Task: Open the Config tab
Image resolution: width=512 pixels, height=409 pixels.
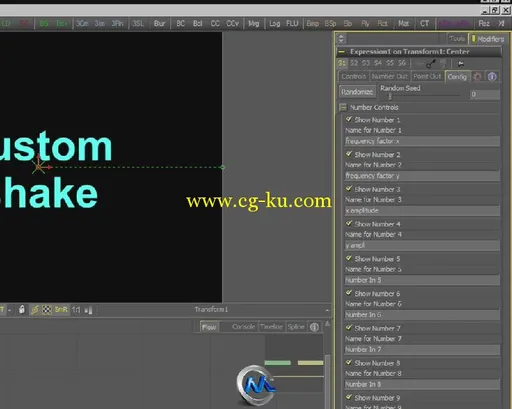Action: click(457, 77)
